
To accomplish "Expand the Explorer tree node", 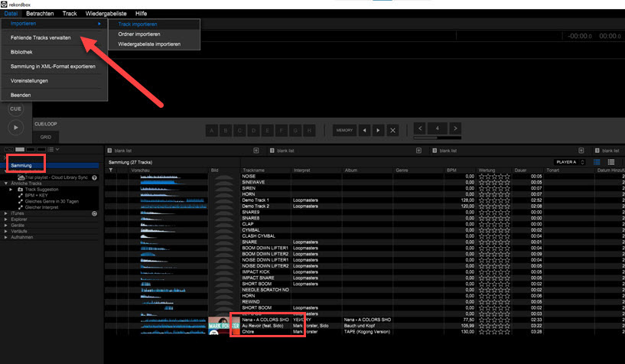I will (6, 219).
